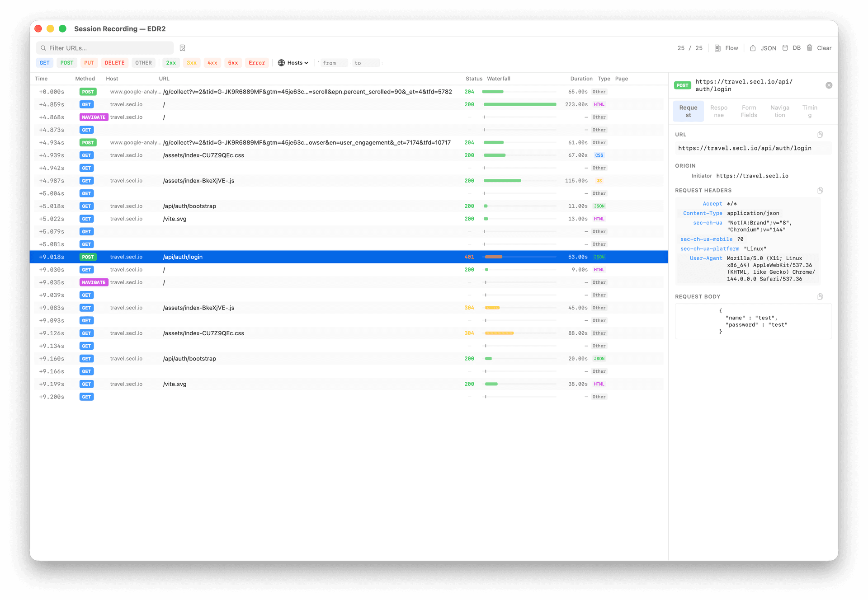Toggle the GET method filter
Screen dimensions: 868x600
pos(44,63)
